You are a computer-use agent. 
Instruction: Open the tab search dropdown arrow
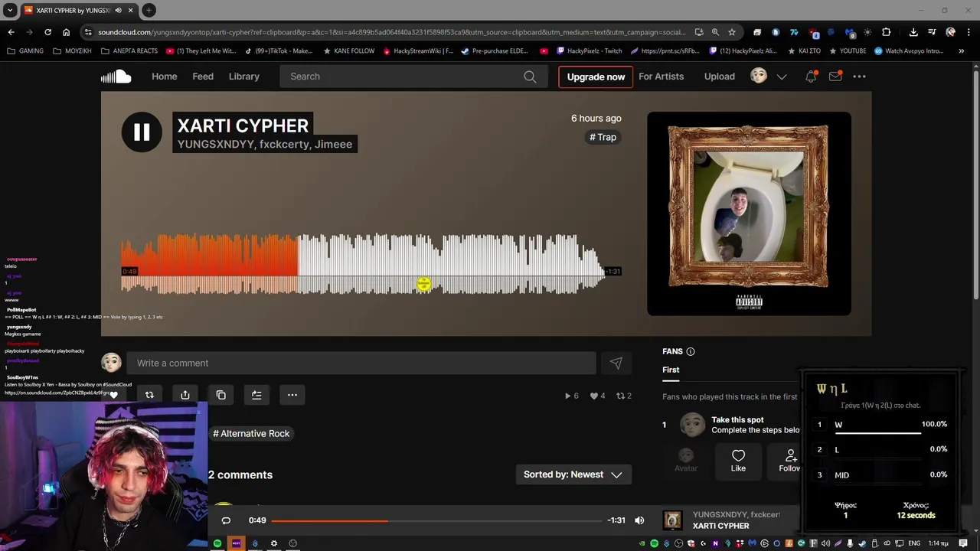10,10
